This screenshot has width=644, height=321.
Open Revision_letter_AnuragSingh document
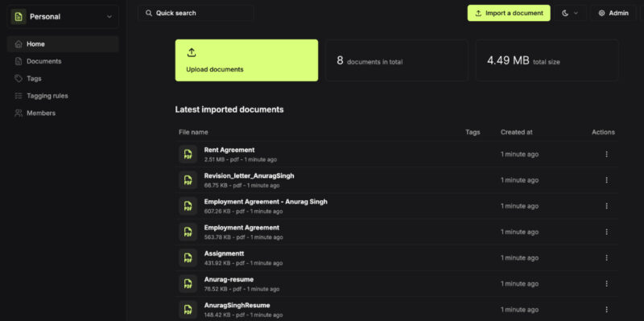(x=249, y=176)
